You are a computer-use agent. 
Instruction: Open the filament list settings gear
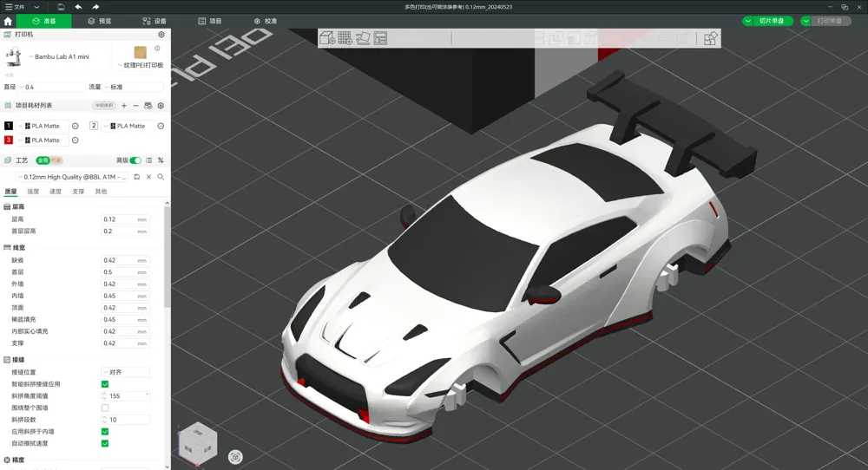click(x=161, y=106)
